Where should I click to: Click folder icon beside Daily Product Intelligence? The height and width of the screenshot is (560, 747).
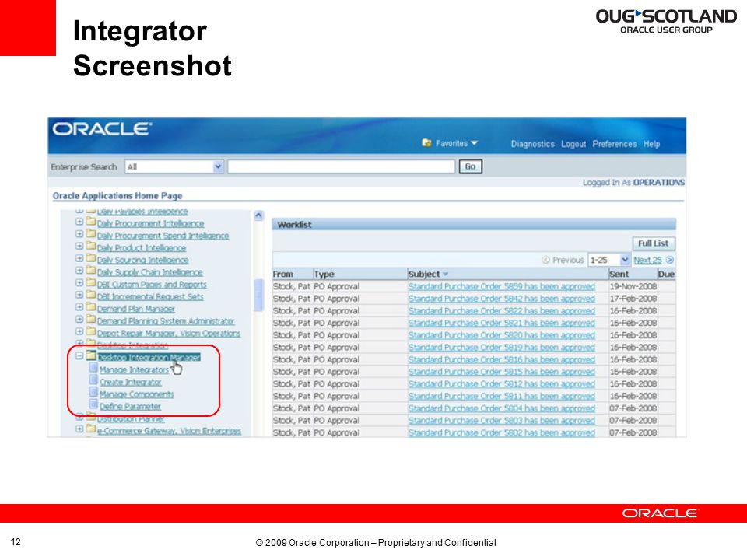tap(90, 246)
